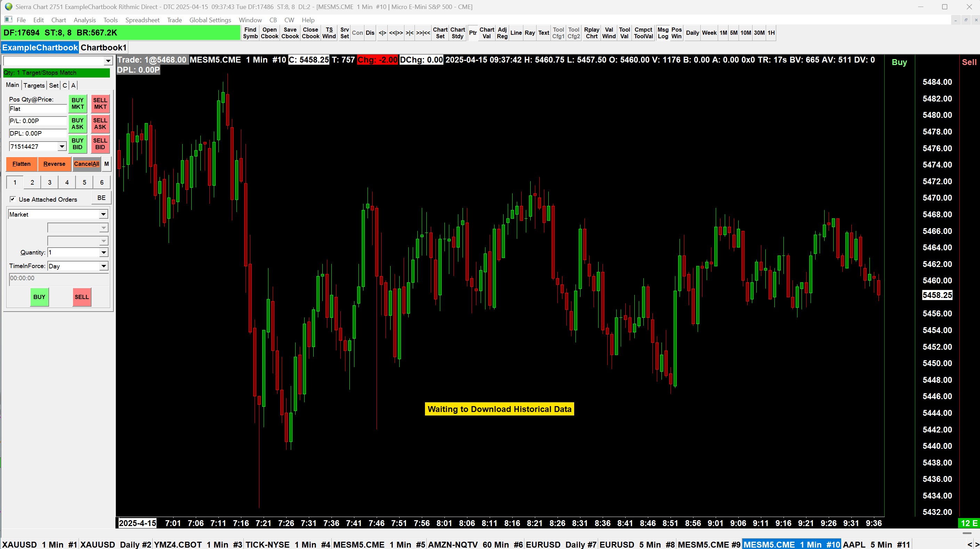Expand the 71514427 account dropdown

click(x=62, y=146)
